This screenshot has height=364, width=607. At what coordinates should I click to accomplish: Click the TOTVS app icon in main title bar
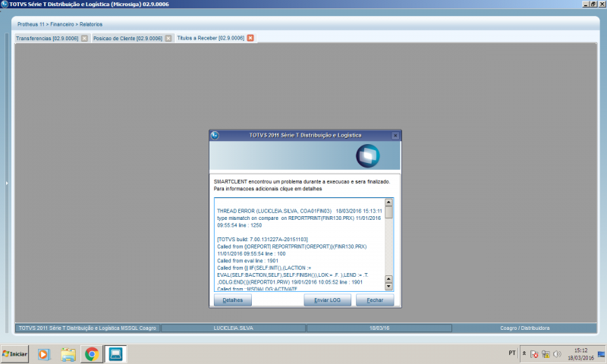pos(5,5)
